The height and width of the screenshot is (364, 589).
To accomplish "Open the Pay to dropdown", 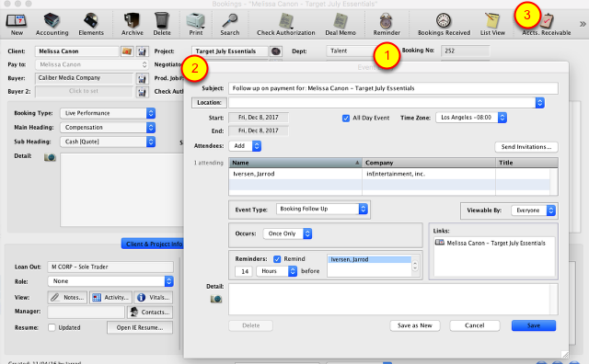I will [92, 64].
